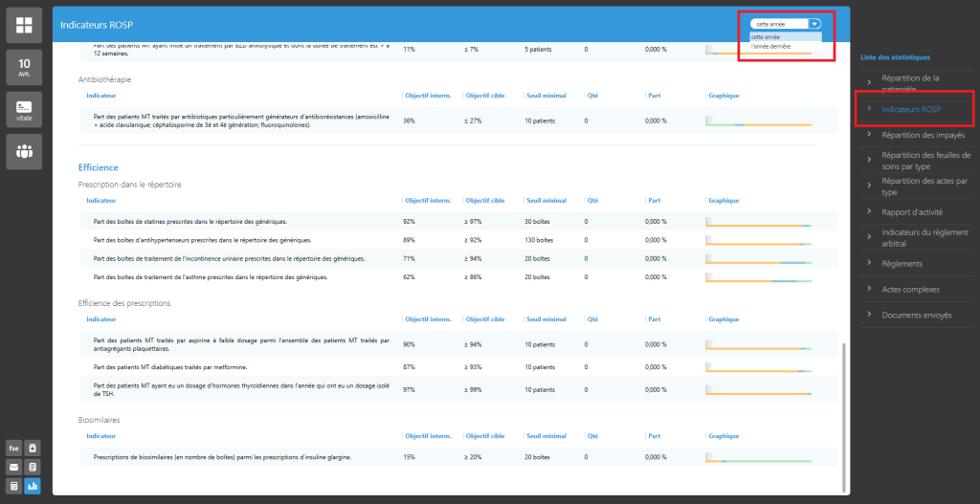The width and height of the screenshot is (980, 504).
Task: Click the period dropdown arrow
Action: (x=813, y=24)
